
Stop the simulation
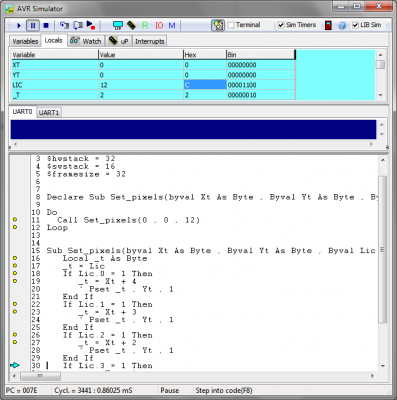(x=46, y=25)
